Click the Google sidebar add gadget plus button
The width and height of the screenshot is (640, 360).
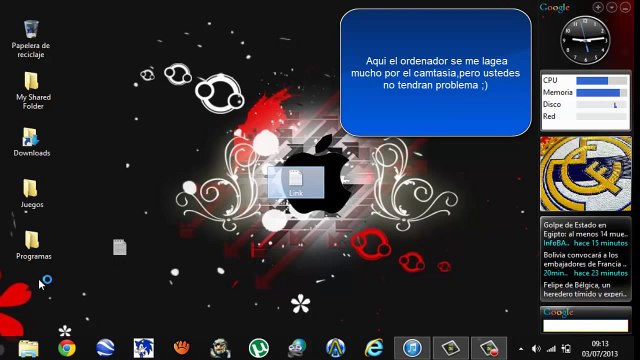tap(598, 7)
